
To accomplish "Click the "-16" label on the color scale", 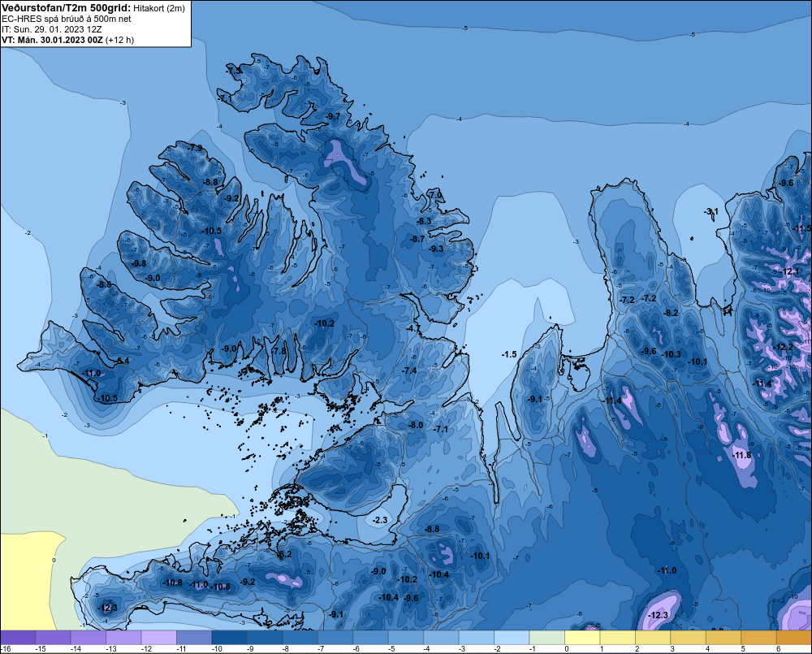I will (x=6, y=649).
